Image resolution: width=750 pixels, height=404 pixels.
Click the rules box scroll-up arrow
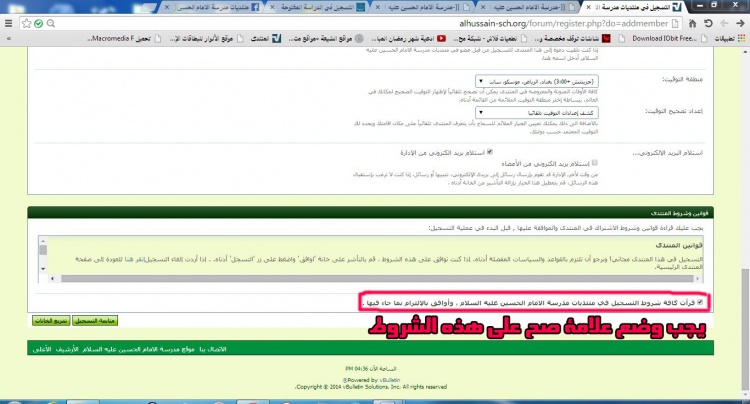point(43,241)
